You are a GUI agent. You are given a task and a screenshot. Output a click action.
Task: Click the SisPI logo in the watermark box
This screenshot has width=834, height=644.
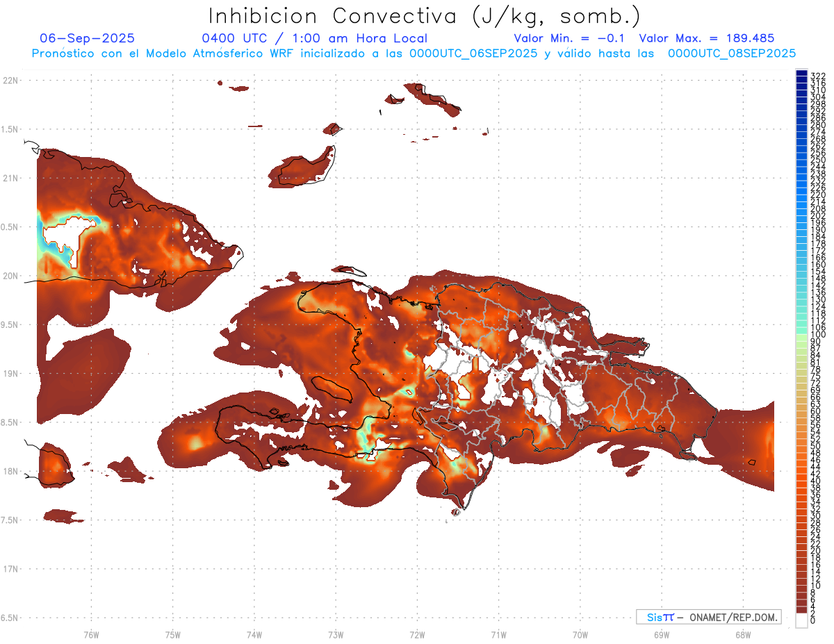(x=660, y=617)
